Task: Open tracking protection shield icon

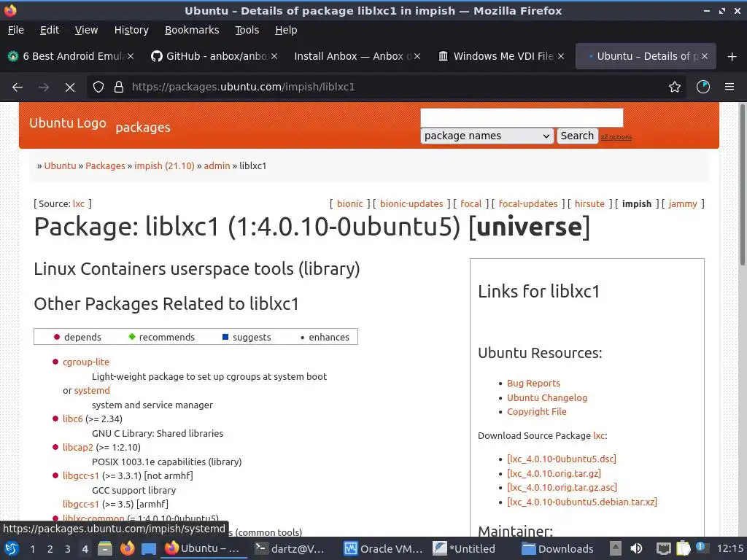Action: 98,87
